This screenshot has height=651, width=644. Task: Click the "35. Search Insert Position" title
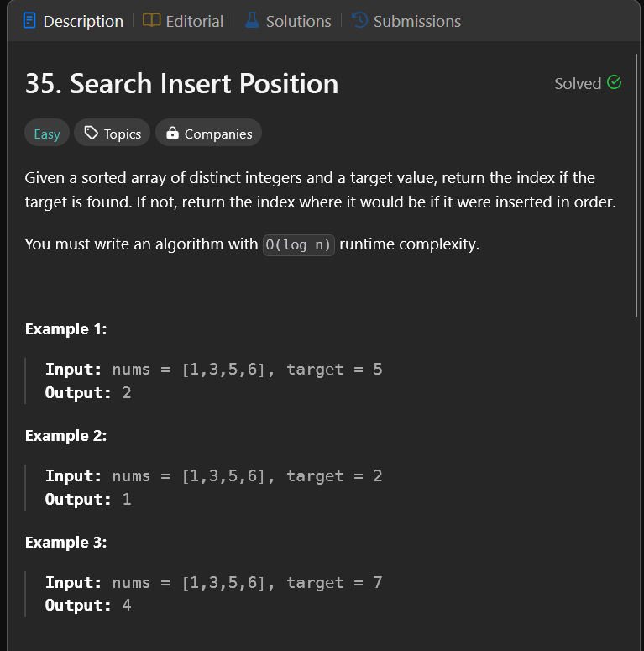coord(181,83)
